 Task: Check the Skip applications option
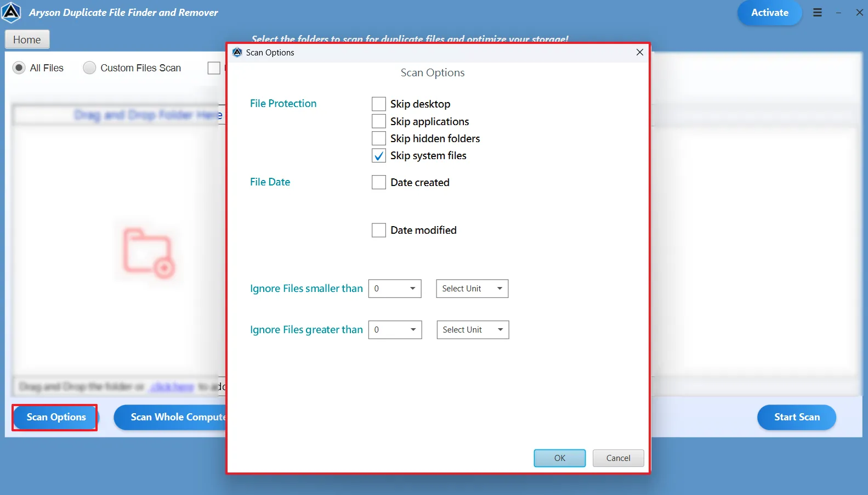(x=379, y=121)
